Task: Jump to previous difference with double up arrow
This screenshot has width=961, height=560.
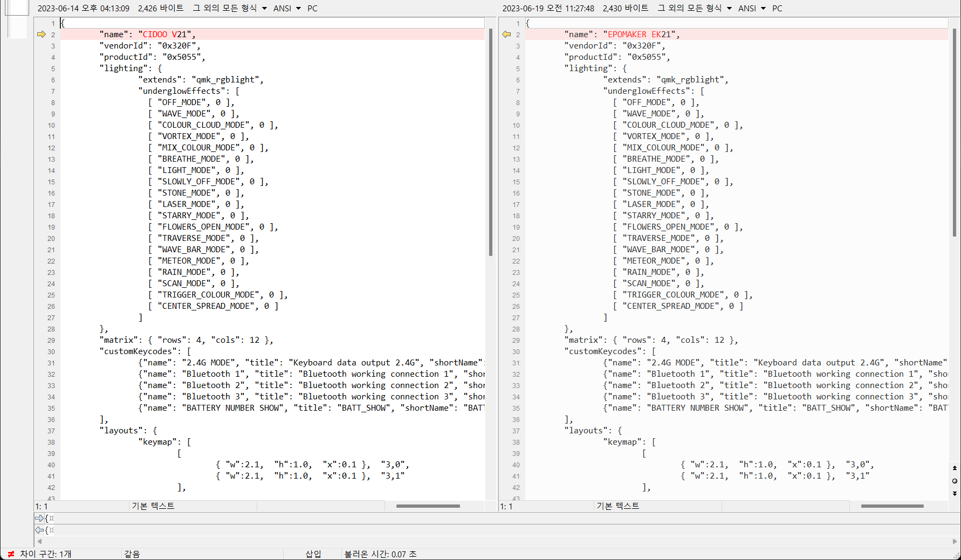Action: (955, 468)
